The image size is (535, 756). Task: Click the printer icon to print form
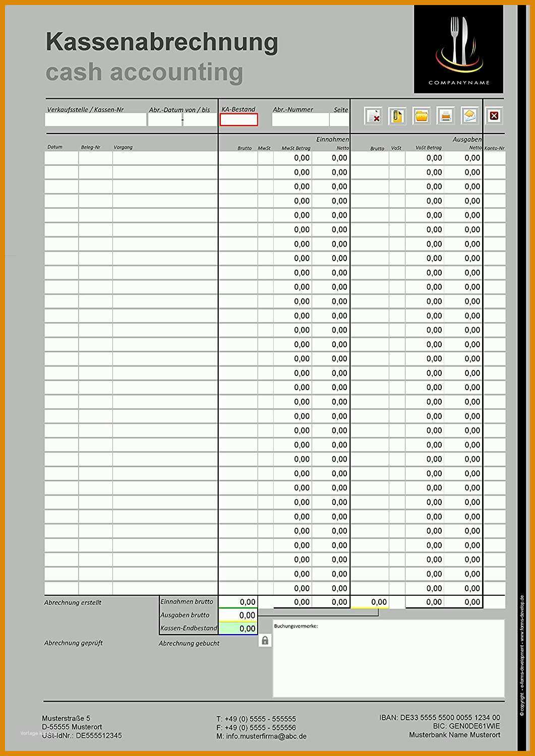pyautogui.click(x=446, y=116)
